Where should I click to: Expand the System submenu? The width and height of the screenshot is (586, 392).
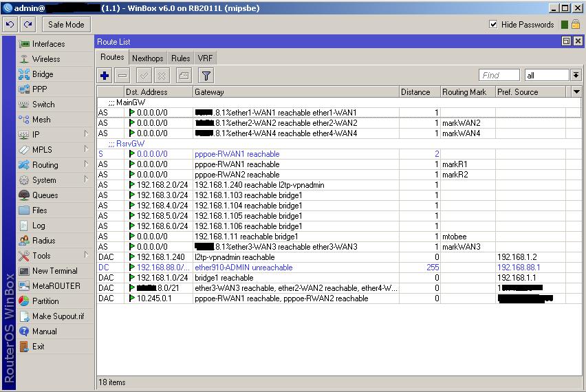click(x=55, y=180)
